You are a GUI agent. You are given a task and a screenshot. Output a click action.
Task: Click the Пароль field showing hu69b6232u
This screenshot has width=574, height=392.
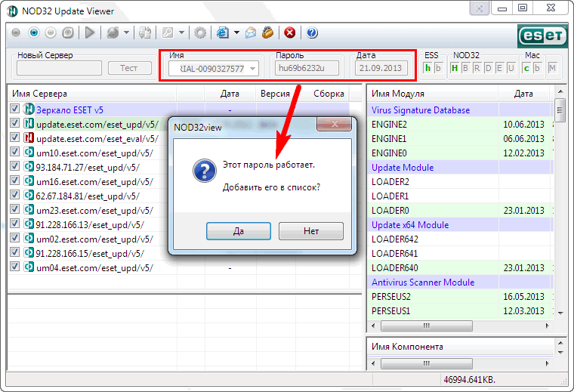[307, 68]
